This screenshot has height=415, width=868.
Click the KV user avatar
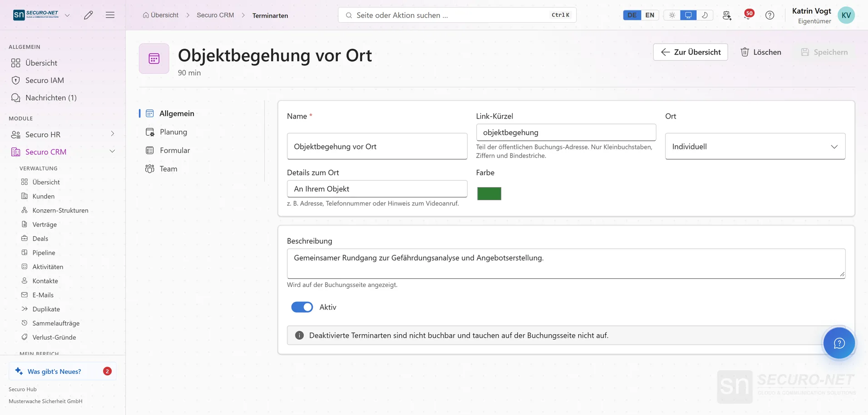tap(846, 15)
